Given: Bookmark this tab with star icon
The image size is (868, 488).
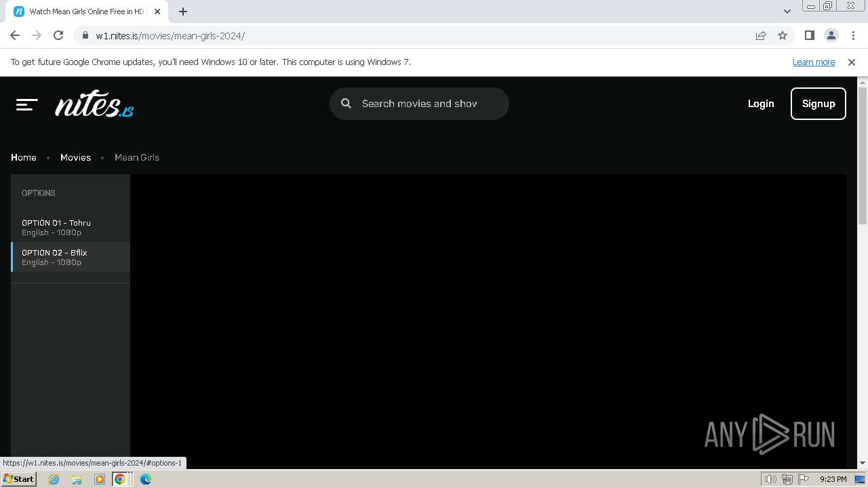Looking at the screenshot, I should click(783, 35).
